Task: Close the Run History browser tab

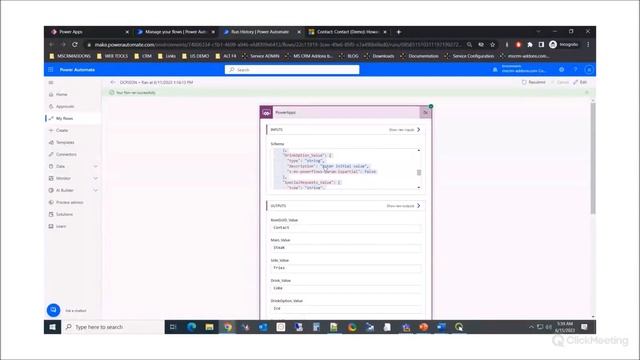Action: 299,32
